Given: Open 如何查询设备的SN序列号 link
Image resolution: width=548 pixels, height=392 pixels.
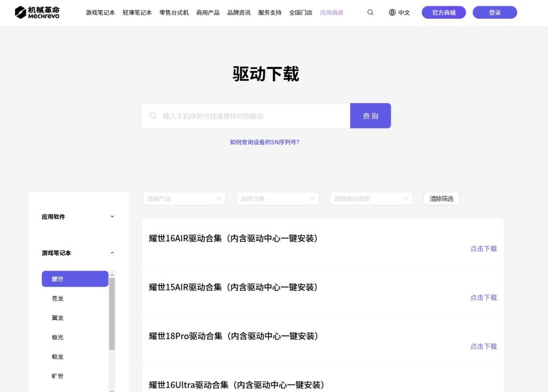Looking at the screenshot, I should [x=264, y=142].
